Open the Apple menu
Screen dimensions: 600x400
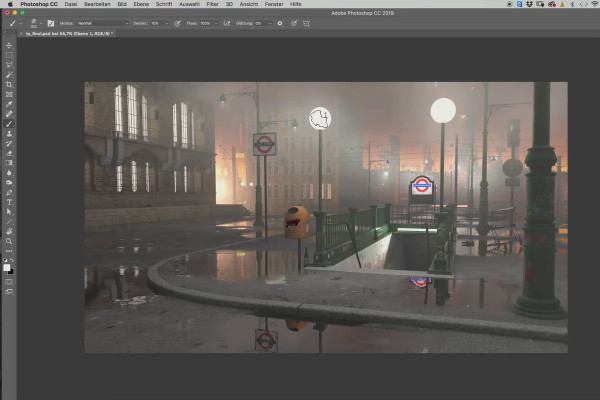pyautogui.click(x=10, y=4)
